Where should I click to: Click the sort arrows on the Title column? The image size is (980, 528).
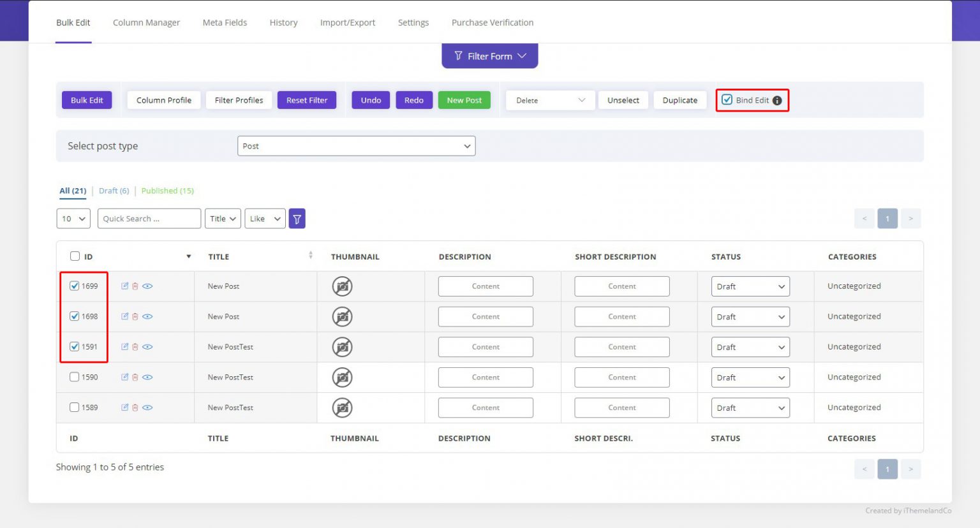tap(311, 254)
